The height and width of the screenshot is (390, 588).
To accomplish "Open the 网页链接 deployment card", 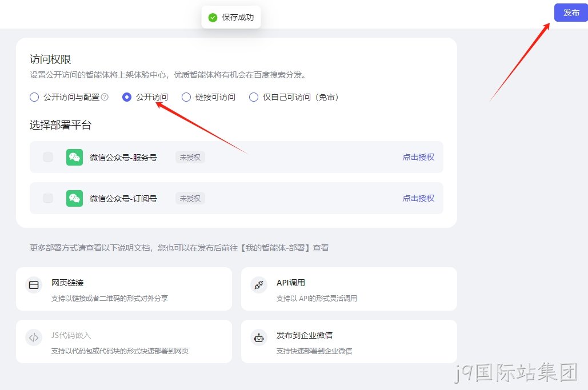I will coord(124,288).
